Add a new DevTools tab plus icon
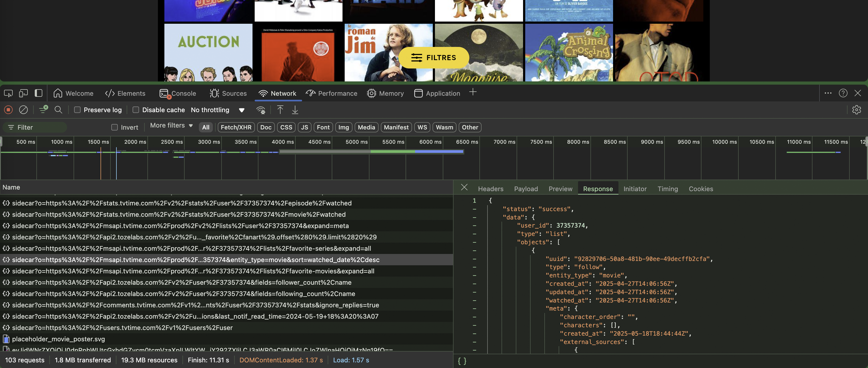Image resolution: width=868 pixels, height=368 pixels. pyautogui.click(x=473, y=92)
